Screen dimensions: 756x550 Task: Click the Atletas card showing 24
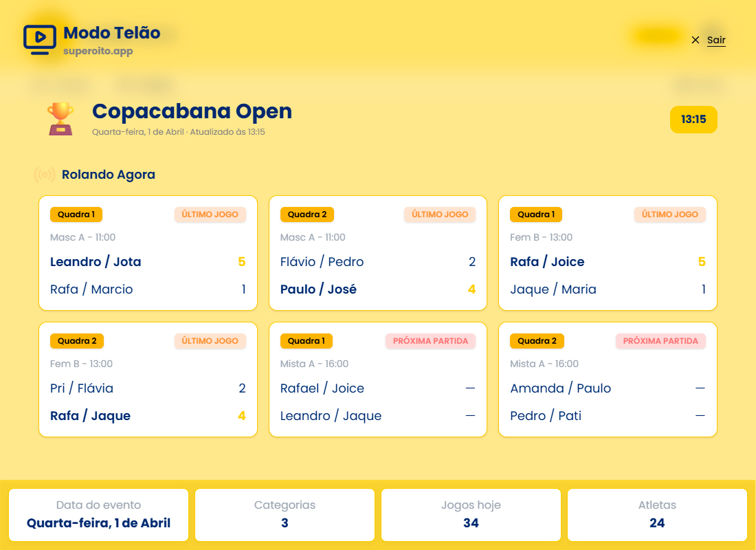tap(657, 514)
